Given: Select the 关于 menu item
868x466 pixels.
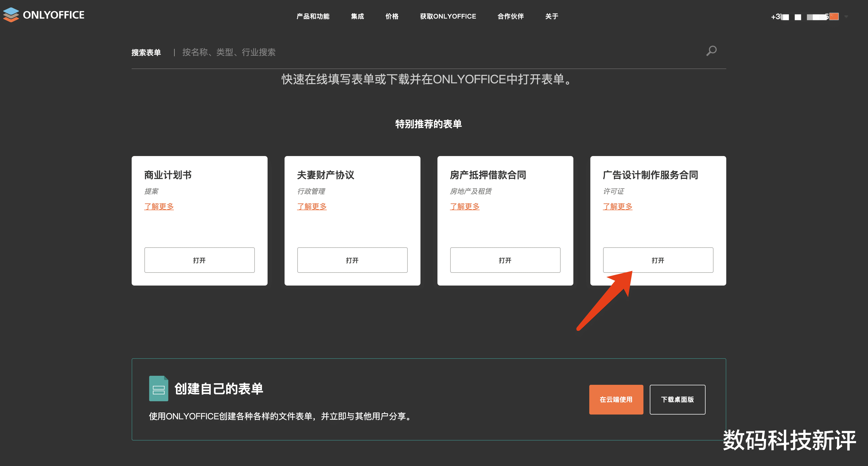Looking at the screenshot, I should [551, 16].
